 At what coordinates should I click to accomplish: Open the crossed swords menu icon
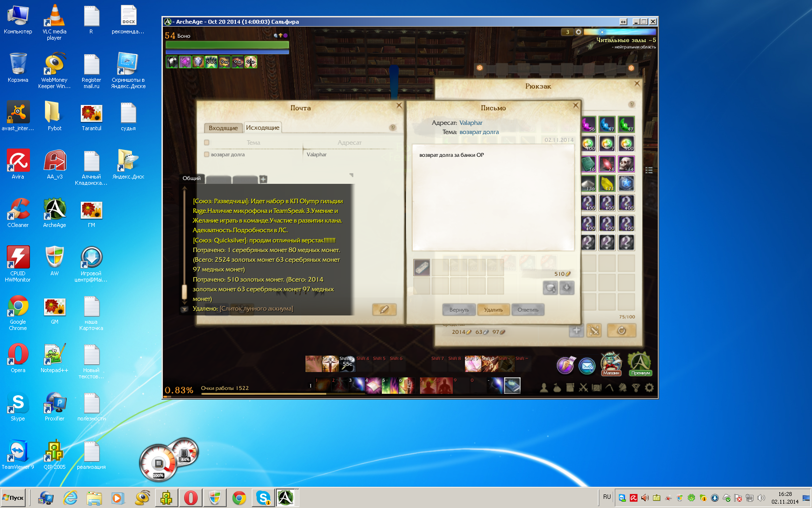click(x=583, y=388)
